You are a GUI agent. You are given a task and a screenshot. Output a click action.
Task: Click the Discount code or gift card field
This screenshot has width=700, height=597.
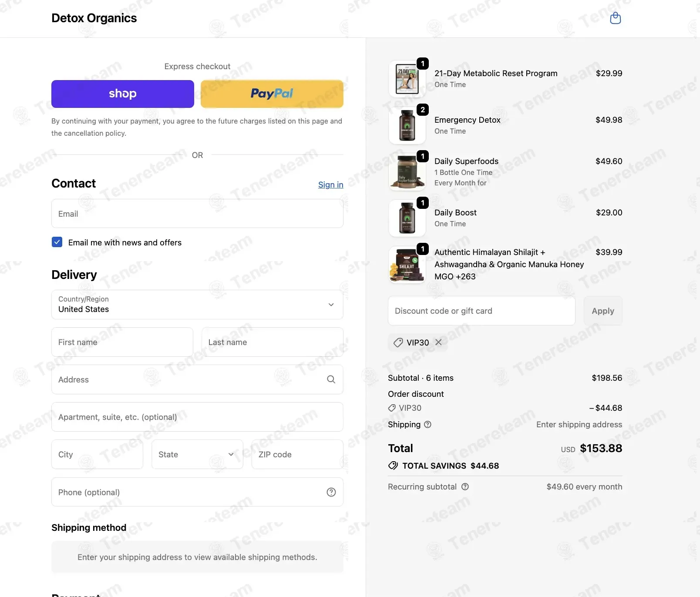(481, 311)
